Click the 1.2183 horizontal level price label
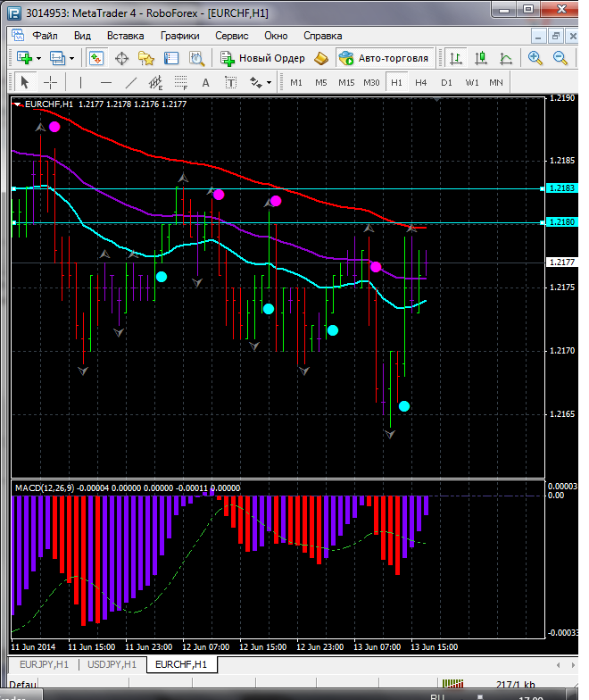 560,188
